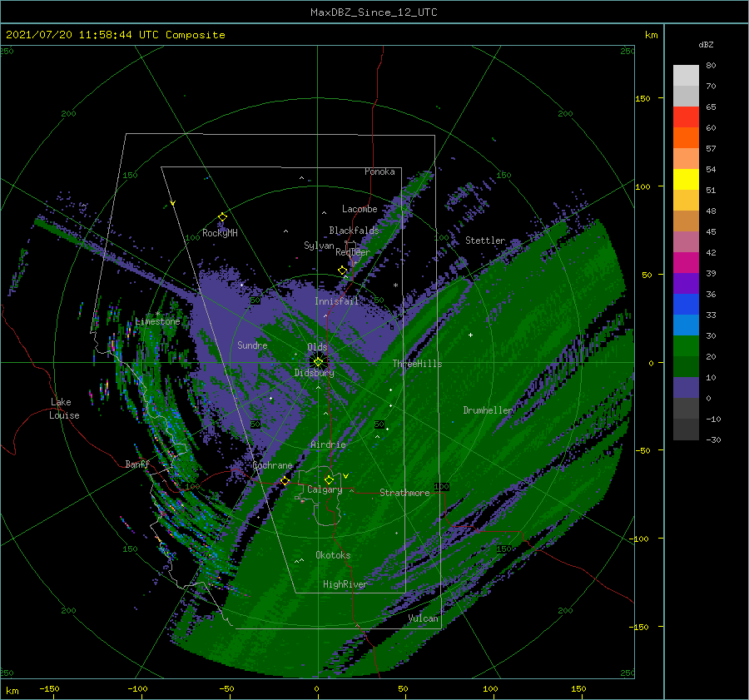Screen dimensions: 749x700
Task: Select the bright green 20–30 dBZ swatch
Action: 686,345
